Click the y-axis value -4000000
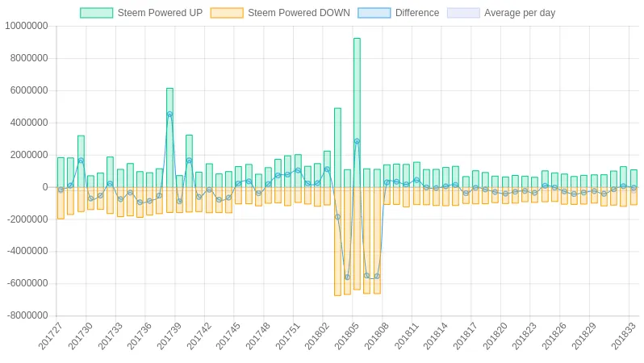 pyautogui.click(x=27, y=251)
